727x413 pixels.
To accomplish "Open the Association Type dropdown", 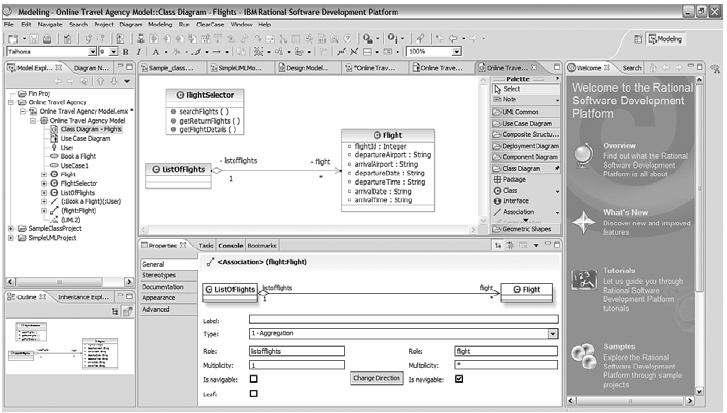I will [x=552, y=334].
